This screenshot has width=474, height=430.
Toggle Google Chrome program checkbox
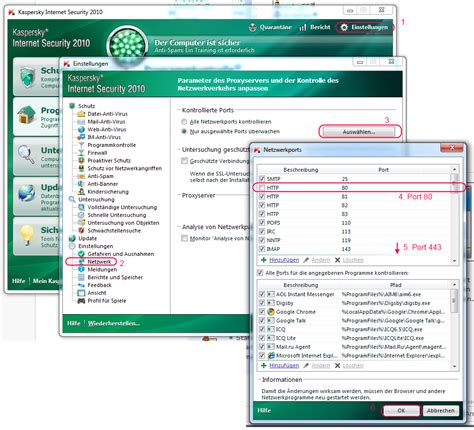coord(262,312)
